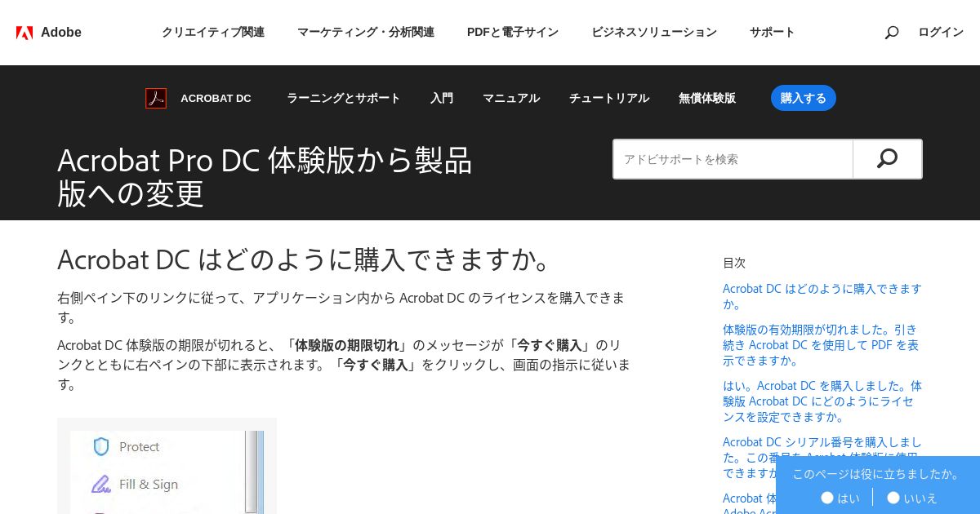Screen dimensions: 980x514
Task: Select the いいえ radio button
Action: [x=893, y=497]
